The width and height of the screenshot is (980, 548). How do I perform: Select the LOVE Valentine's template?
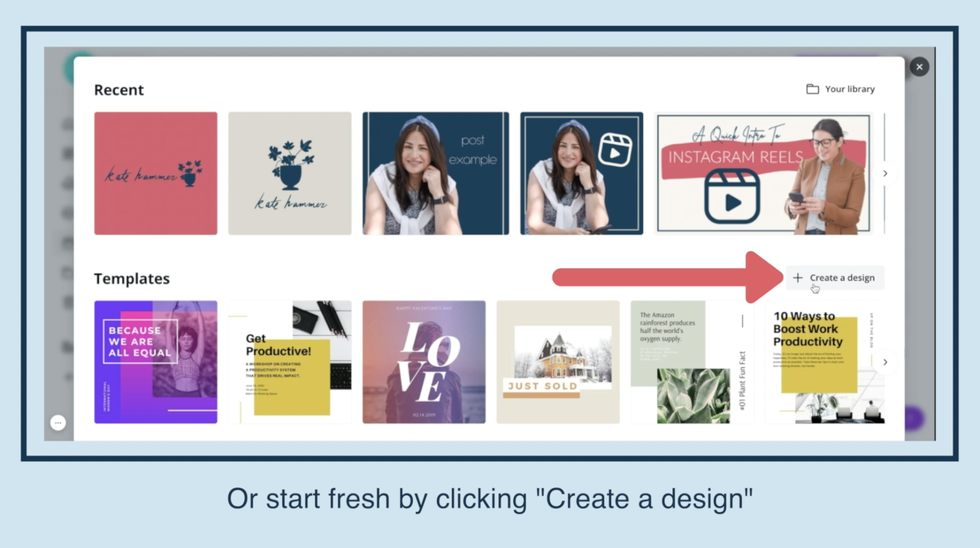pos(424,362)
